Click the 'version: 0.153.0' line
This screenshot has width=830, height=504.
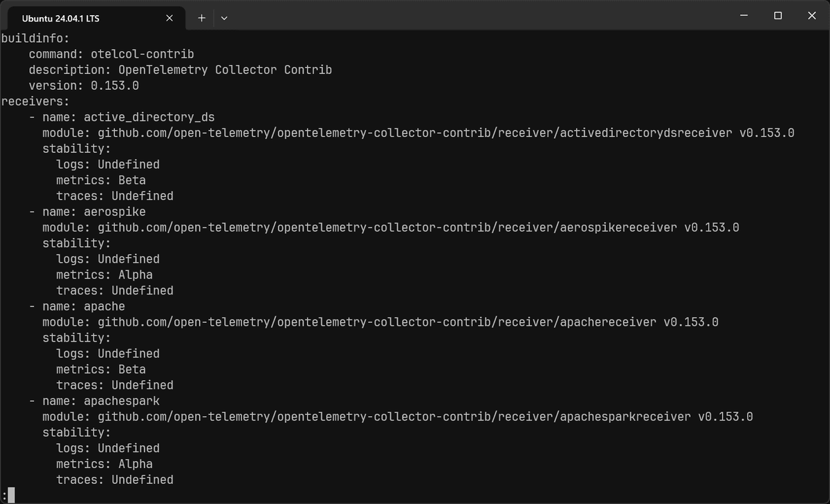(x=84, y=86)
